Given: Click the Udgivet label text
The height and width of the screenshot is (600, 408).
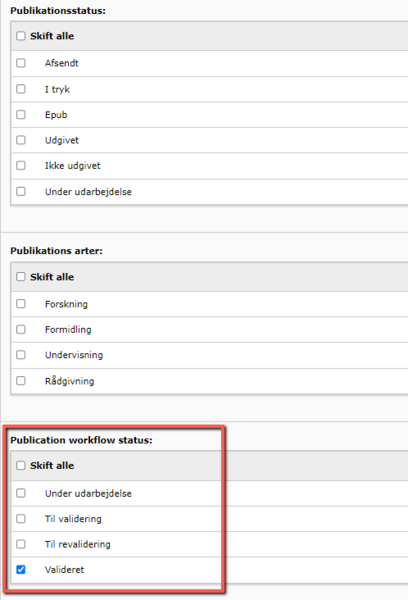Looking at the screenshot, I should pos(62,140).
